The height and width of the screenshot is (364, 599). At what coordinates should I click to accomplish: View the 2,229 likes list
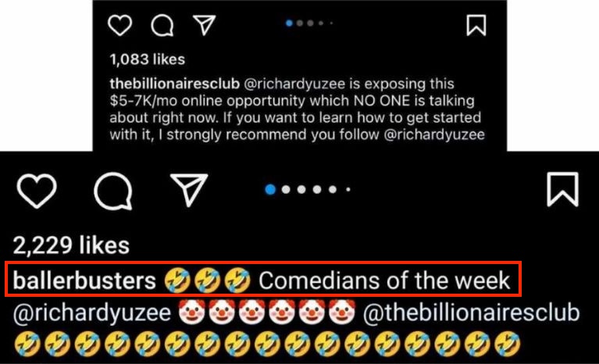coord(71,245)
